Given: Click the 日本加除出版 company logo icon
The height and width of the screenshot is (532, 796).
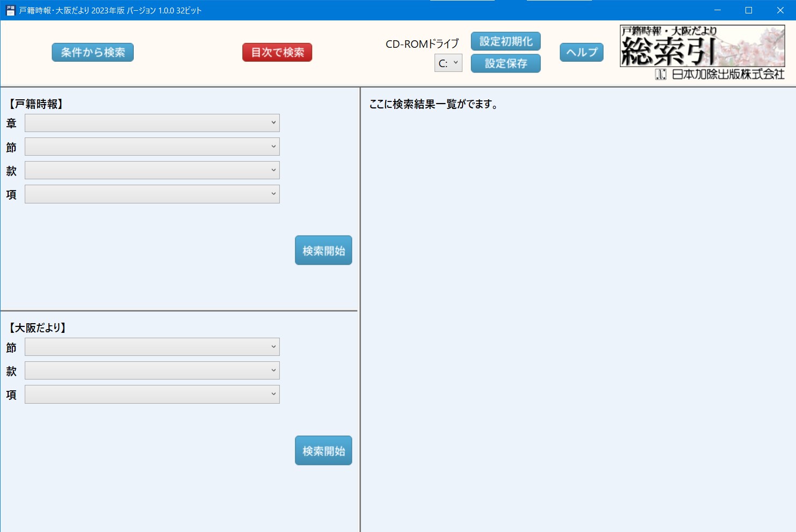Looking at the screenshot, I should point(661,75).
